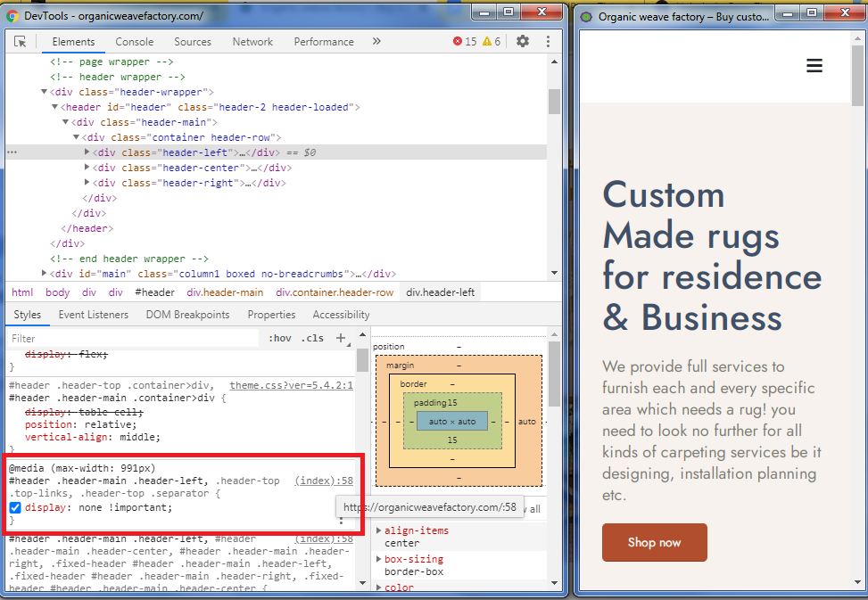Open DevTools settings gear
This screenshot has width=868, height=600.
coord(523,41)
